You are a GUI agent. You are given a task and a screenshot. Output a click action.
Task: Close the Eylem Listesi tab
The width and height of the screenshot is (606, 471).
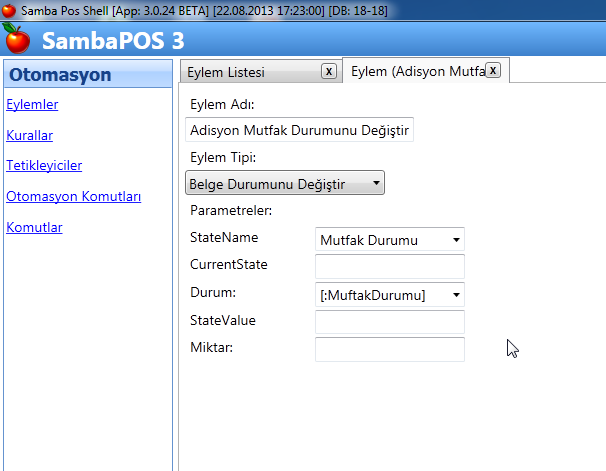click(x=328, y=71)
